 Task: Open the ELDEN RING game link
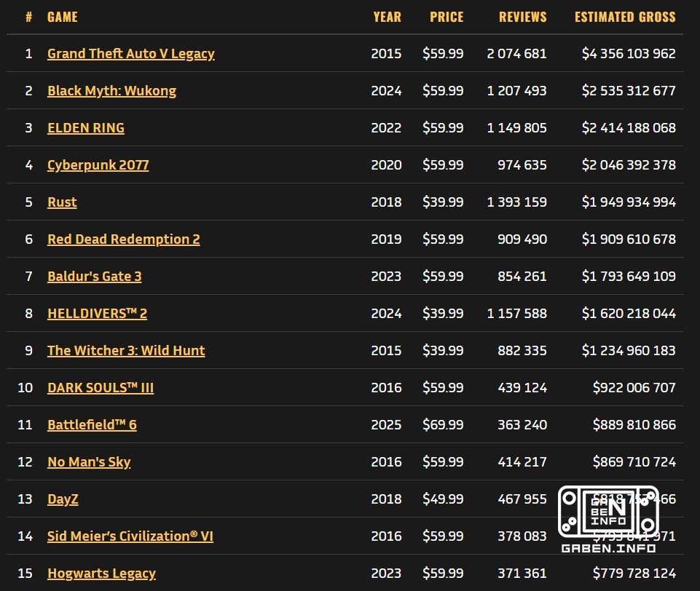tap(86, 128)
